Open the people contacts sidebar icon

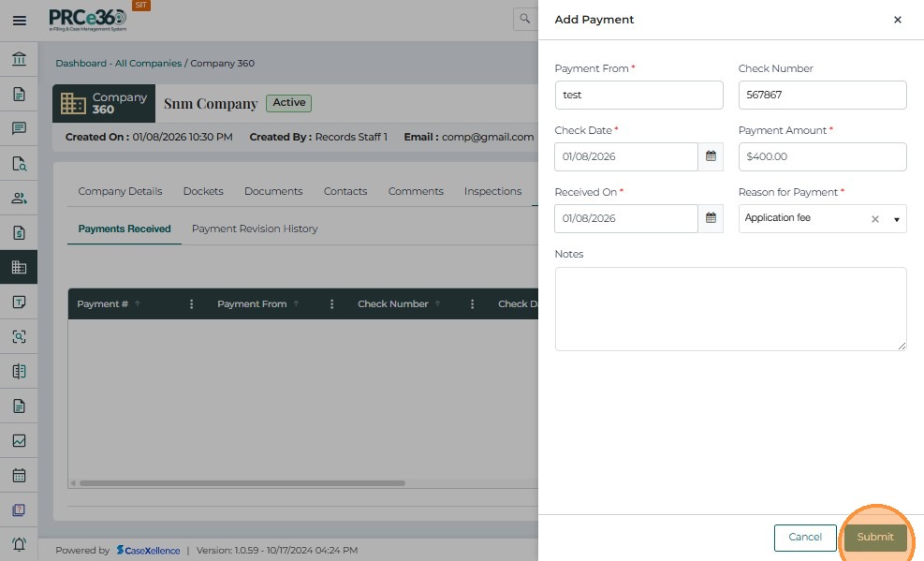click(19, 198)
